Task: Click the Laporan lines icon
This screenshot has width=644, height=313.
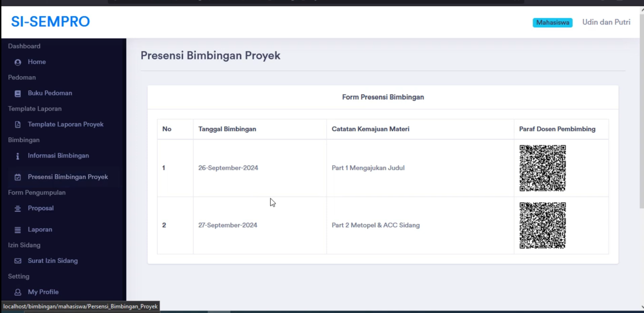Action: click(x=18, y=230)
